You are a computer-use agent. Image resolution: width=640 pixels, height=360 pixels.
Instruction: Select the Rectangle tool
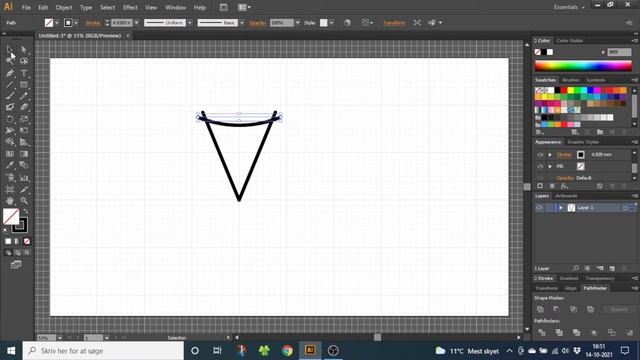tap(24, 84)
